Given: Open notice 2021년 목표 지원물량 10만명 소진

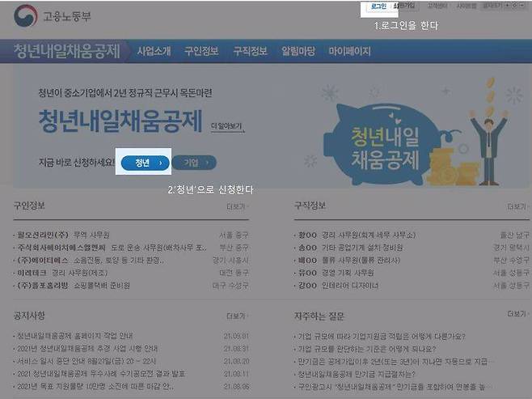Looking at the screenshot, I should coord(95,386).
